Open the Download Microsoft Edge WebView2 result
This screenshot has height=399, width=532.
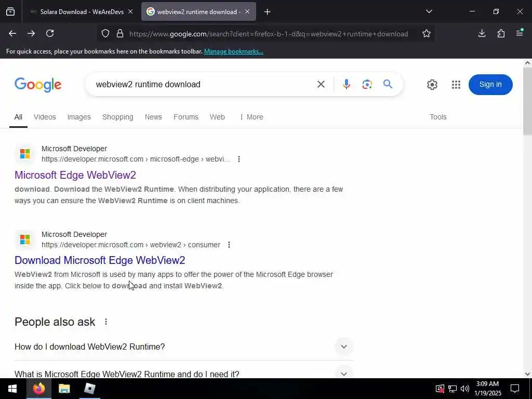(100, 260)
